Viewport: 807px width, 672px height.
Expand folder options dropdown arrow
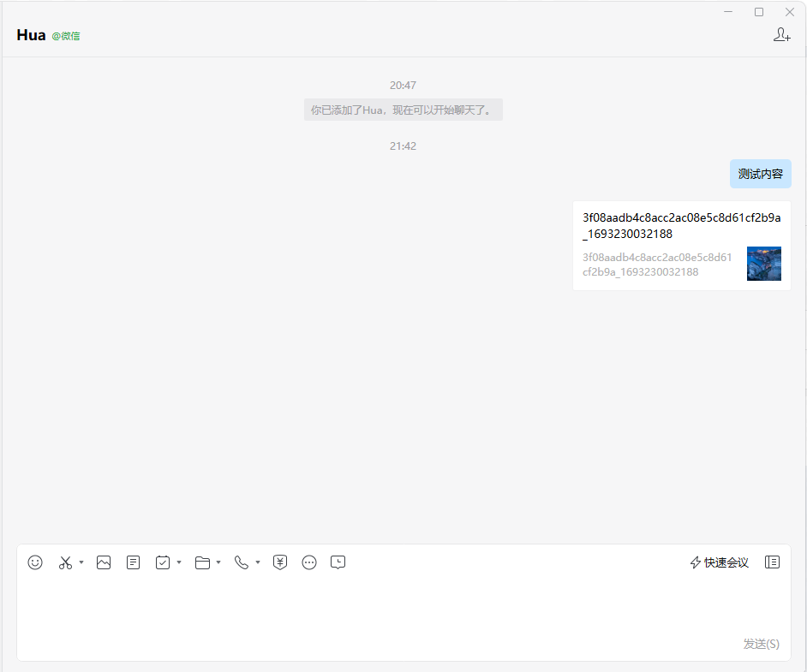[218, 562]
